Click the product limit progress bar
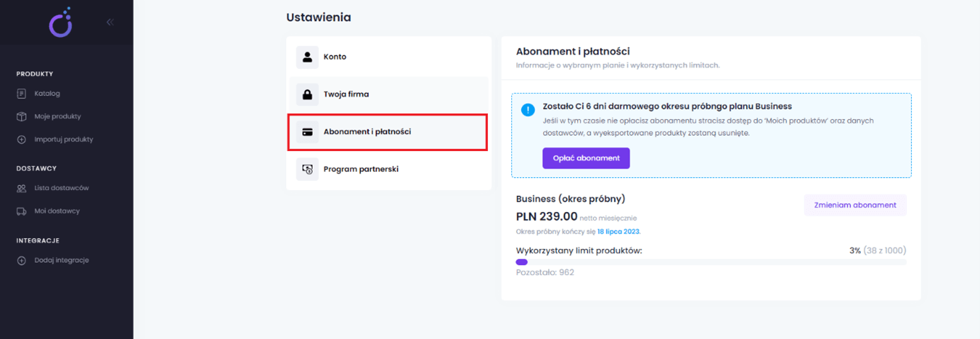 pos(711,262)
